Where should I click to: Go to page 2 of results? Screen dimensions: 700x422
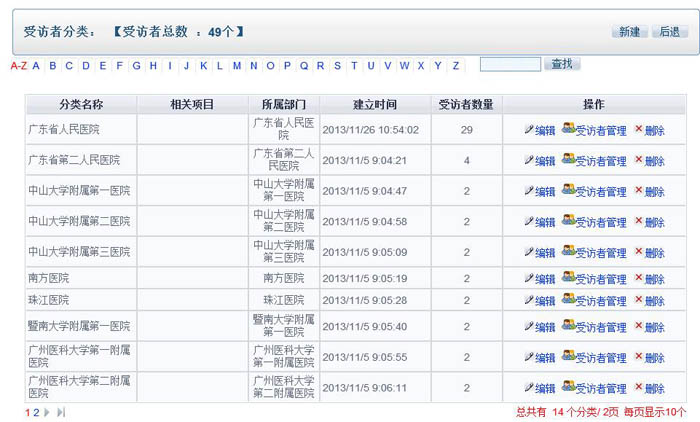(x=36, y=413)
